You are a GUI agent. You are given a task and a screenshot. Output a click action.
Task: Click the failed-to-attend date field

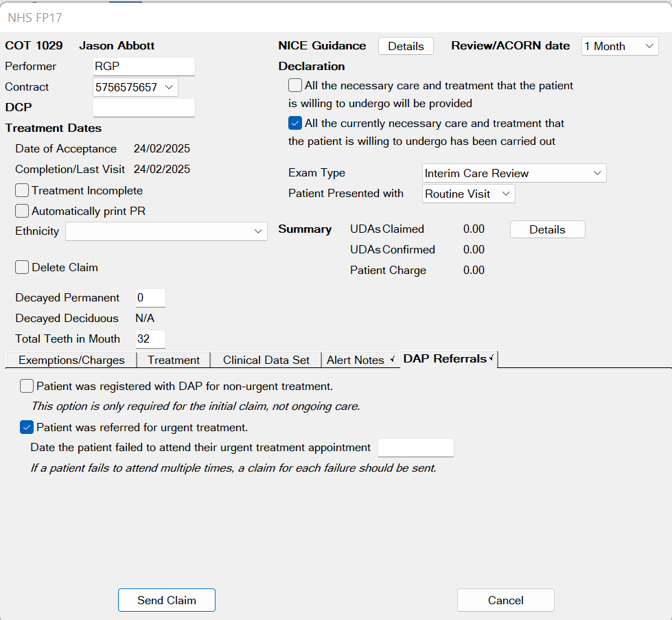[416, 447]
